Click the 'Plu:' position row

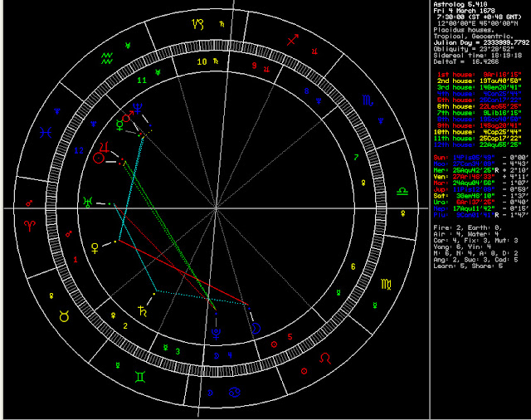(x=481, y=216)
